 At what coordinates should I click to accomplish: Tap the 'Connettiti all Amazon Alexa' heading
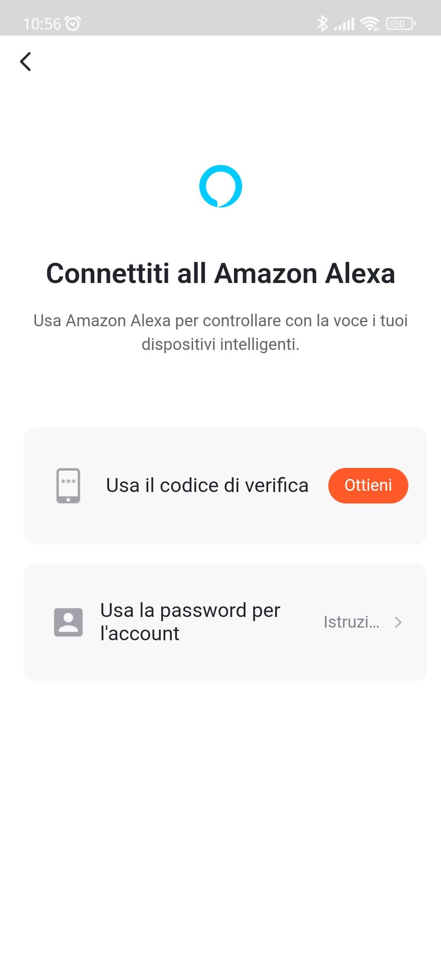(x=220, y=273)
